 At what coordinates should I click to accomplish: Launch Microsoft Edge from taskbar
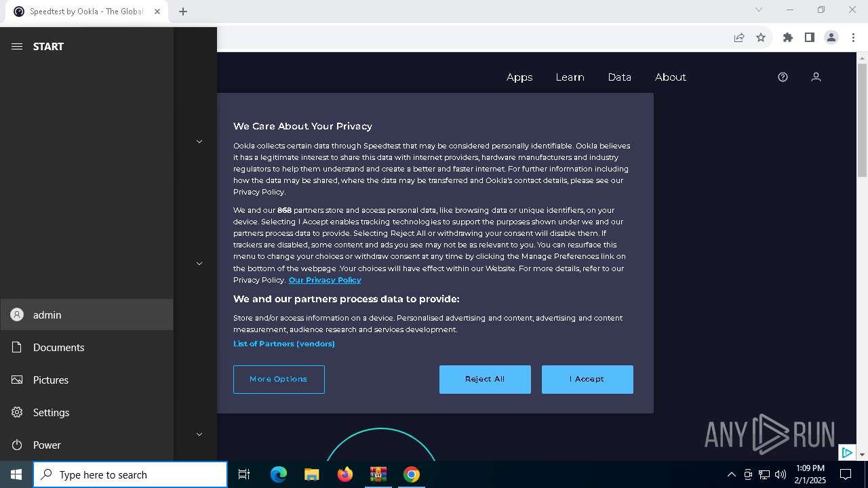[279, 474]
